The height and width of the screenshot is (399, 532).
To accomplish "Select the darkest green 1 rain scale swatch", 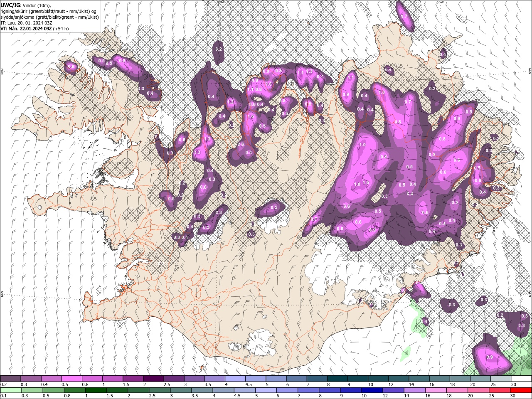I will click(96, 390).
